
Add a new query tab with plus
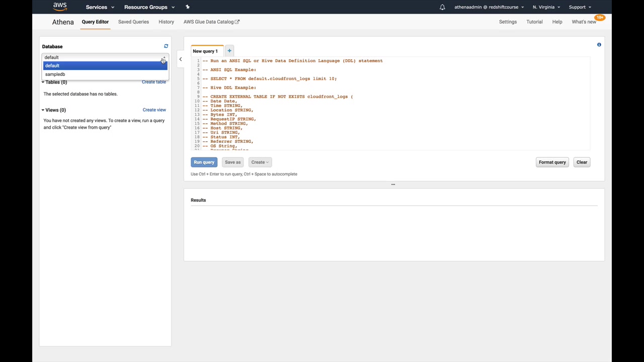(229, 51)
